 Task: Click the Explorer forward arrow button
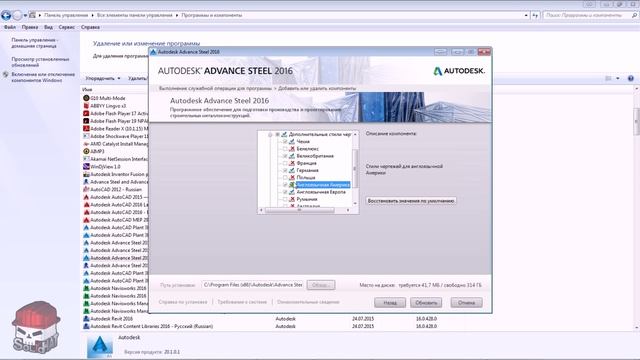[17, 16]
